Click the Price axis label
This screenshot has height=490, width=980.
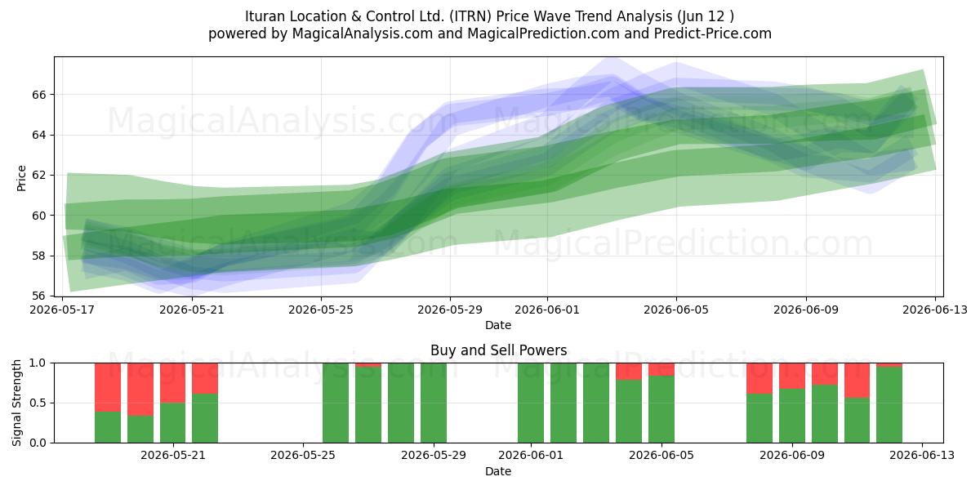coord(21,176)
